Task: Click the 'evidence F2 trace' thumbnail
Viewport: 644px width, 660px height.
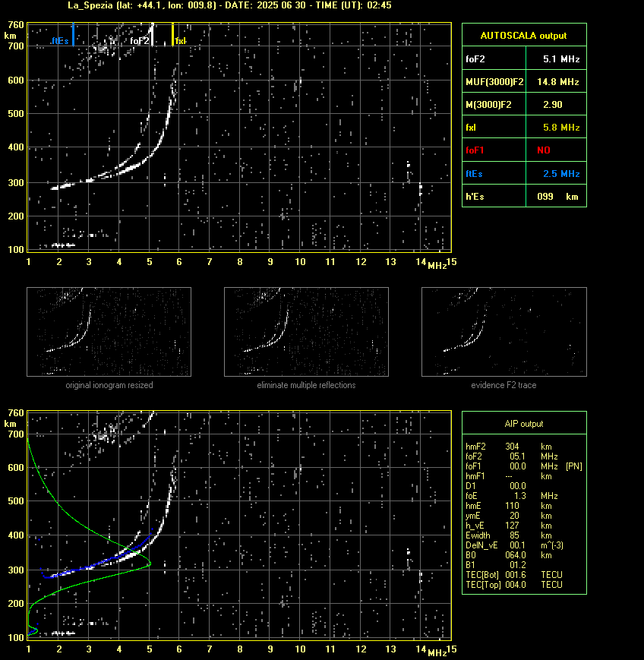Action: click(x=504, y=332)
